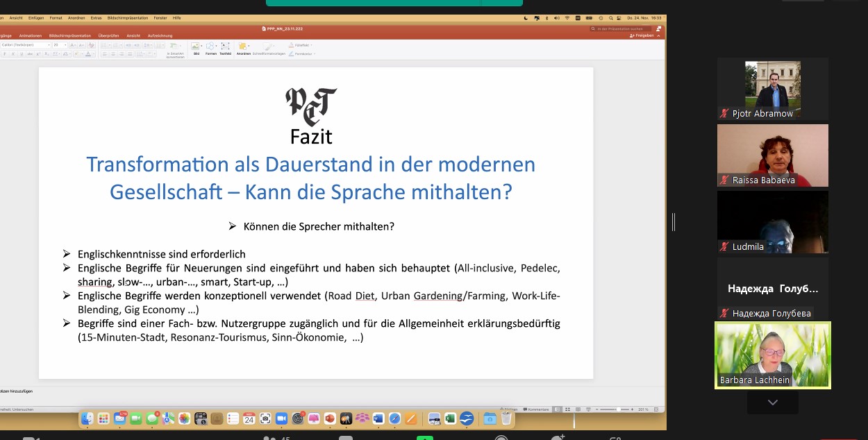Open the Bildschirmpräsentation menu in menu bar
Screen dimensions: 868x440
coord(107,18)
